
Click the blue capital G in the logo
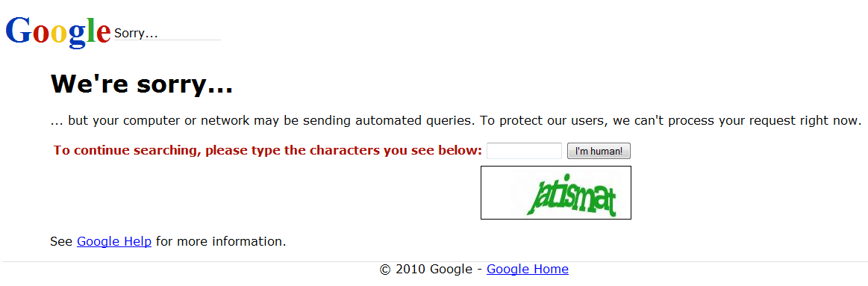[x=18, y=30]
